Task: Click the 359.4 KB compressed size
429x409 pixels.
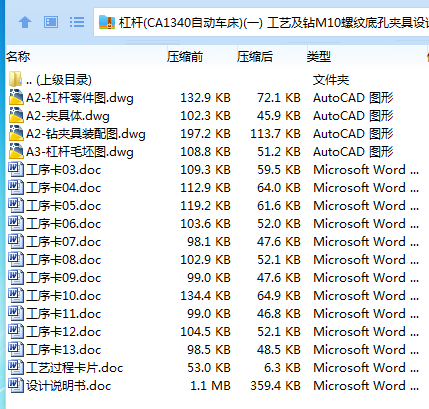Action: pos(275,386)
